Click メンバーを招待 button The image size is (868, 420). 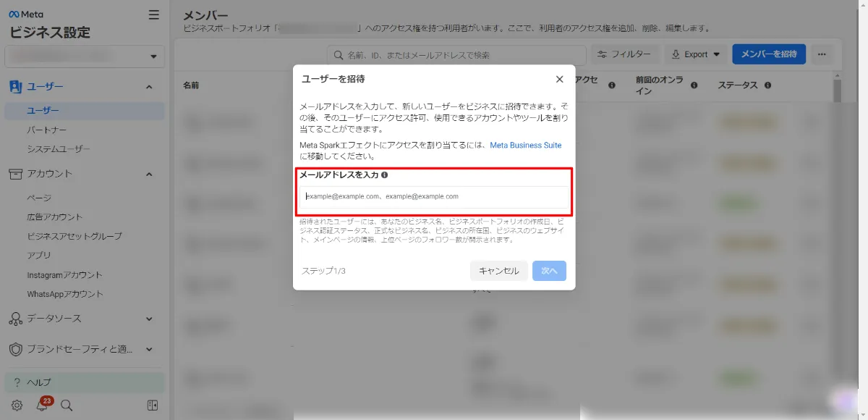click(769, 54)
